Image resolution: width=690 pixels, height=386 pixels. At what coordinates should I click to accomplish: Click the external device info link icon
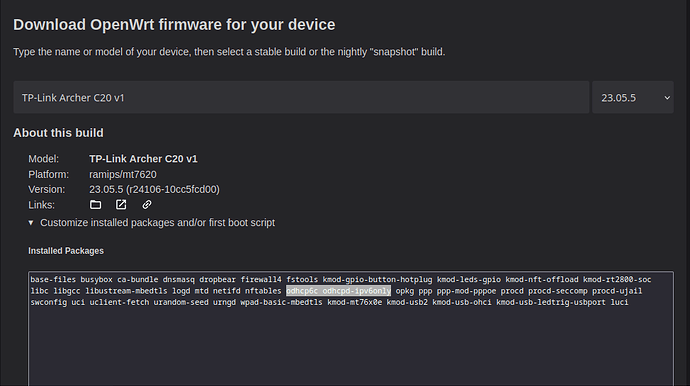pos(121,205)
